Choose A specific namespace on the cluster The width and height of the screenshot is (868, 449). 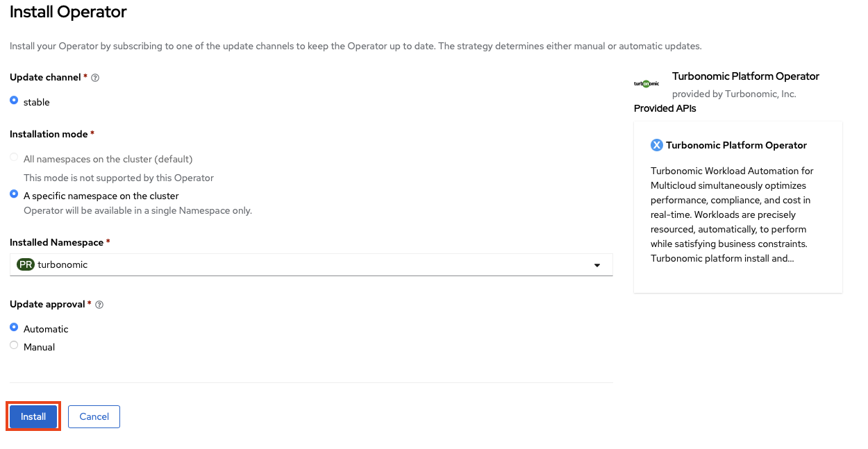tap(14, 194)
